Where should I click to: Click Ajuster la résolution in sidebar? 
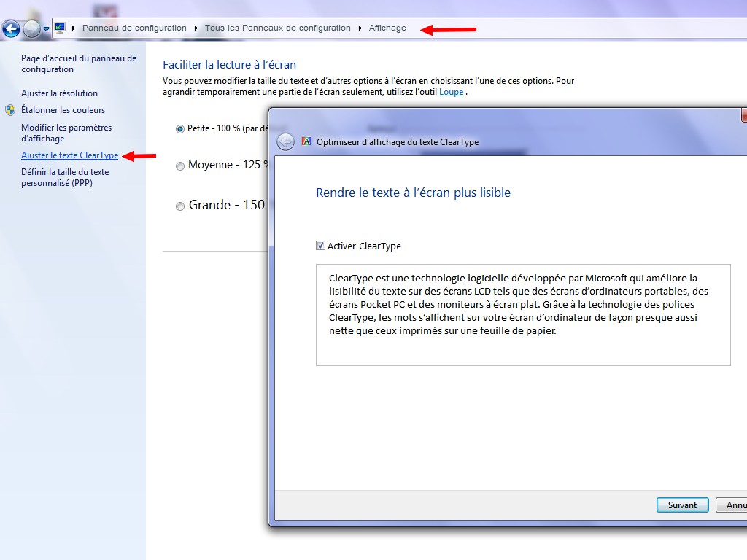(59, 93)
